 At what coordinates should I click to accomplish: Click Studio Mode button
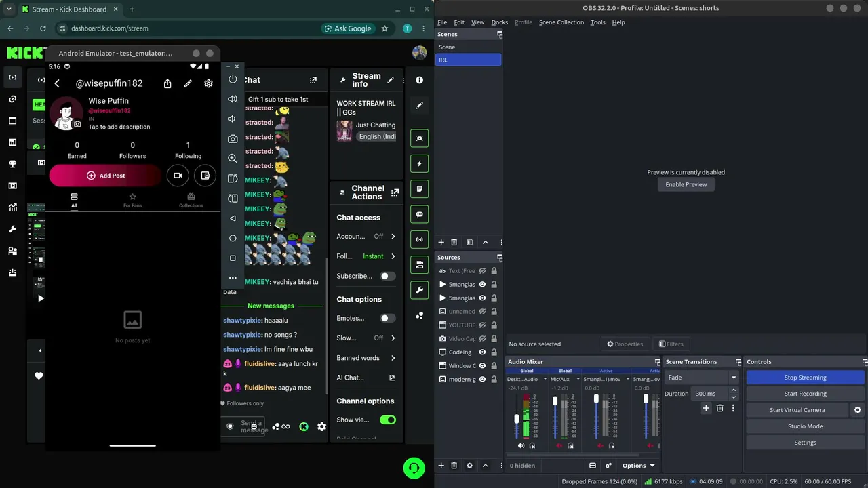coord(805,426)
